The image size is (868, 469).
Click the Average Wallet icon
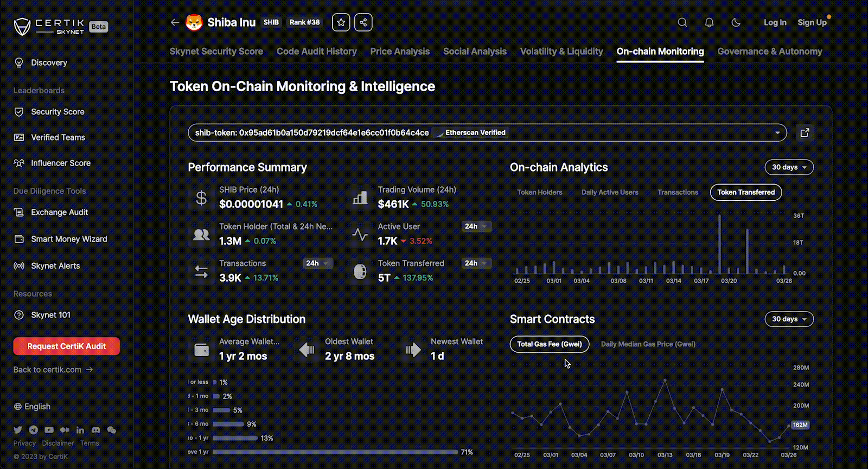[201, 350]
